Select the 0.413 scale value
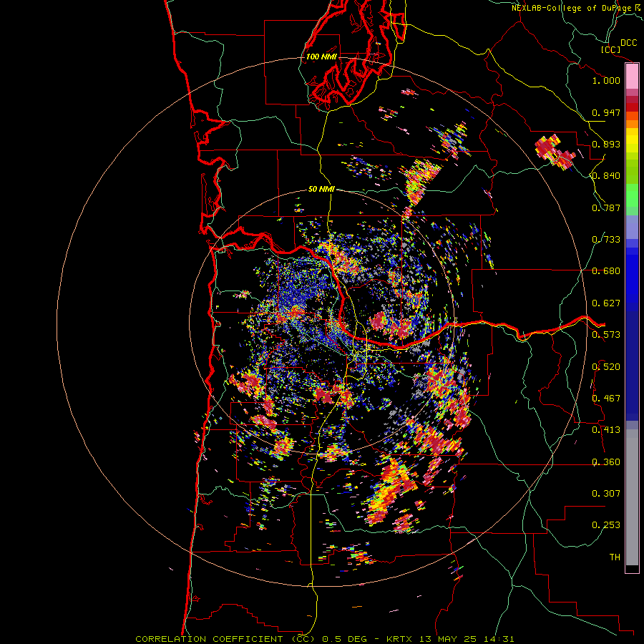 tap(606, 430)
